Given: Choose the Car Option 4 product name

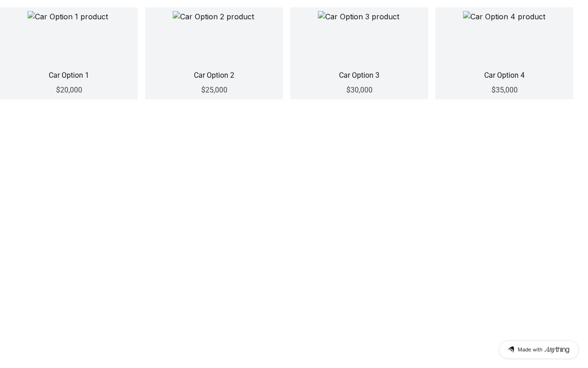Looking at the screenshot, I should pos(504,75).
